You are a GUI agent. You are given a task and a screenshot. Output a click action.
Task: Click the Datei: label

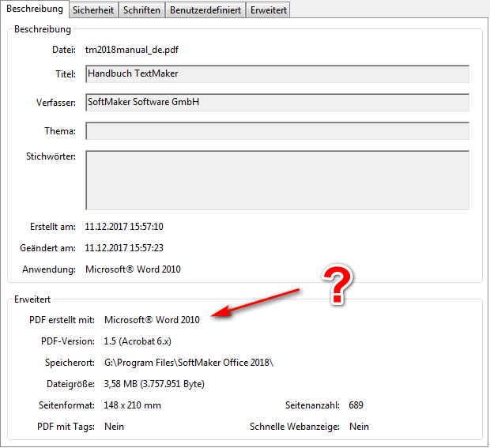[64, 50]
